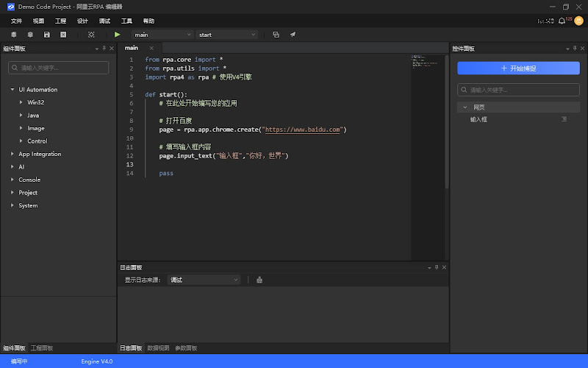Expand the AI tree node
The image size is (588, 368).
coord(12,167)
